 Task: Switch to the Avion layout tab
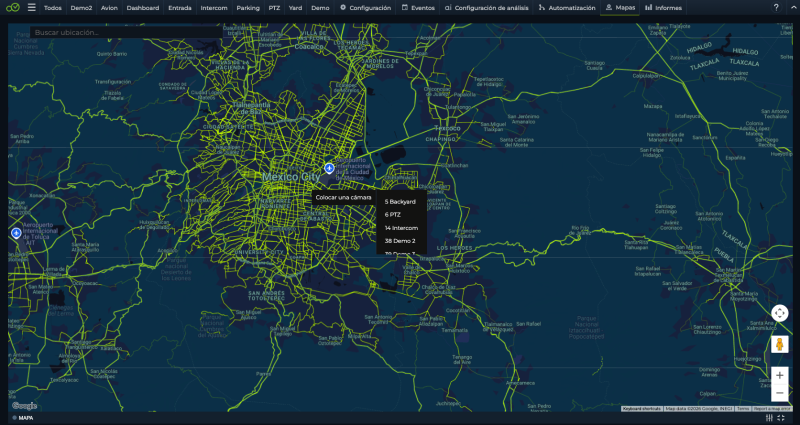(109, 8)
